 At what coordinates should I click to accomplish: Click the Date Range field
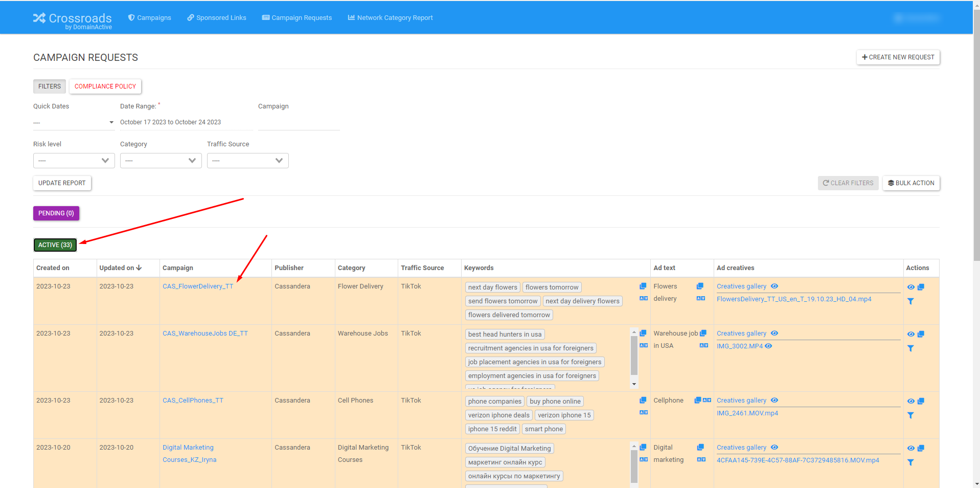(187, 122)
